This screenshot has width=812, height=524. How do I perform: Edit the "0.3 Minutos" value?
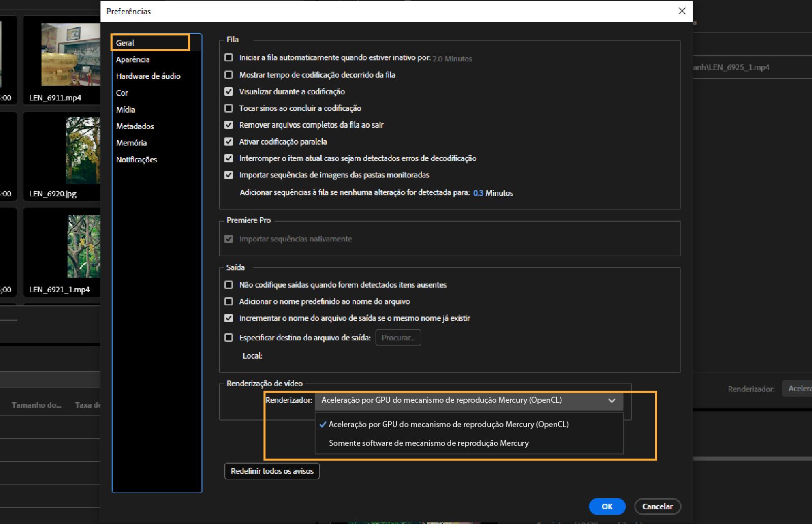[477, 193]
